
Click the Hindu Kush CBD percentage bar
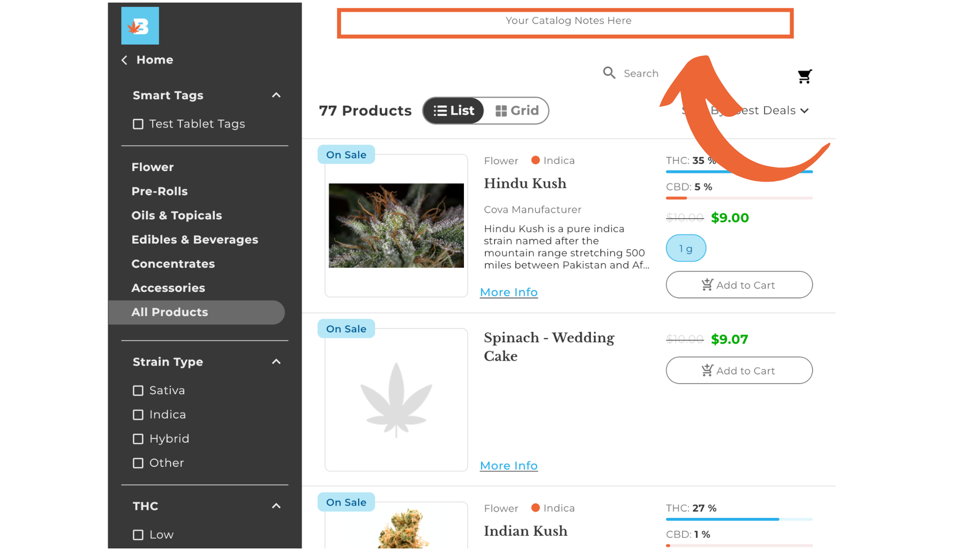point(739,198)
